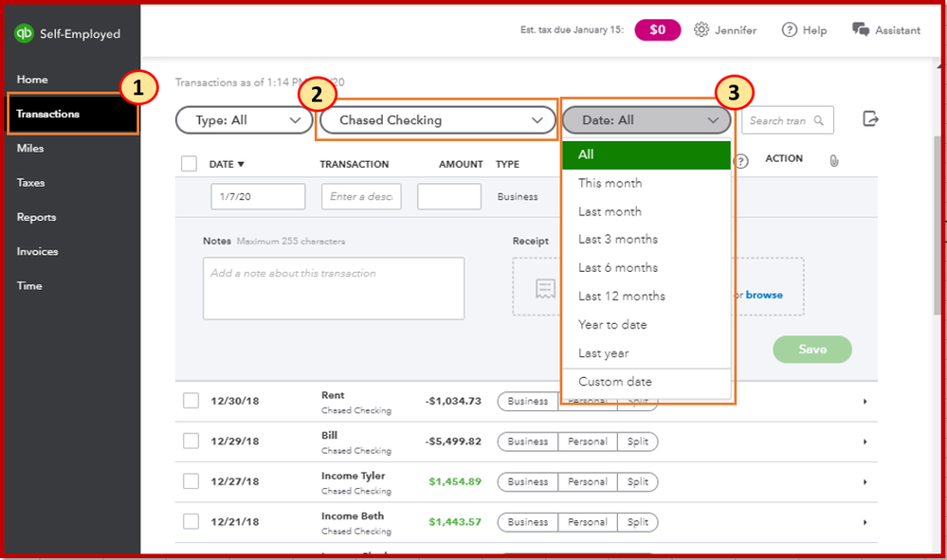Open the settings gear icon next to Jennifer
Viewport: 947px width, 560px height.
[701, 29]
